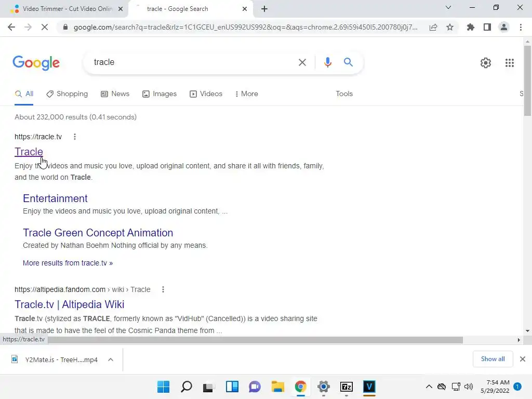Open the Widgets taskbar icon

tap(232, 387)
